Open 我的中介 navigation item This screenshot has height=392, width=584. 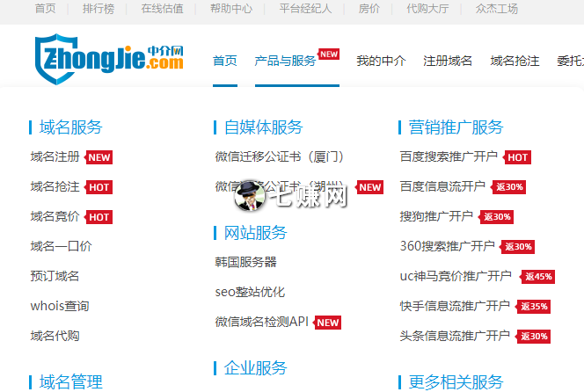tap(381, 61)
